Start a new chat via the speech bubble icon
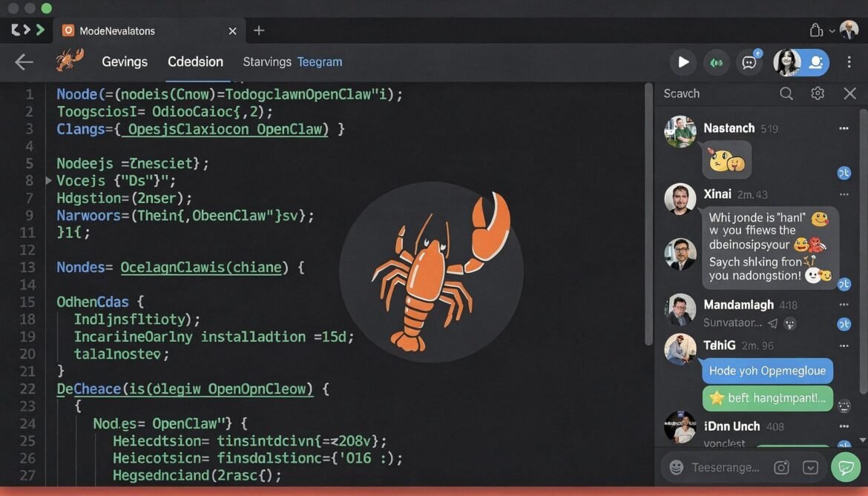 click(x=749, y=62)
